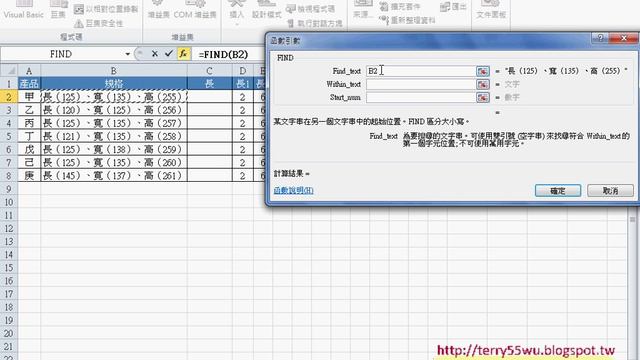This screenshot has width=640, height=360.
Task: Select cell A5 containing 丁
Action: (x=29, y=136)
